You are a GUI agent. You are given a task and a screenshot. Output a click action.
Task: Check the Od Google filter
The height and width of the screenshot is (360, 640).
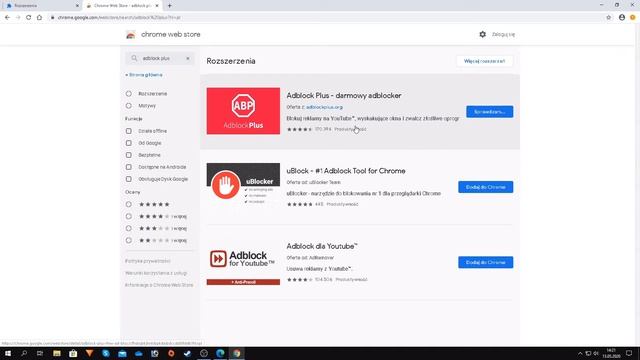pos(129,143)
